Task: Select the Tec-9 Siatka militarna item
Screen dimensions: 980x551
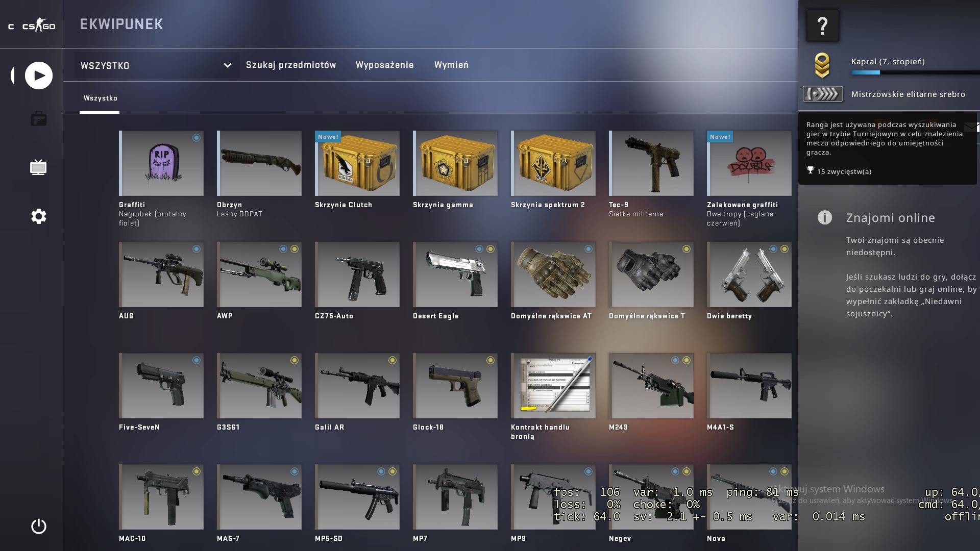Action: tap(651, 163)
